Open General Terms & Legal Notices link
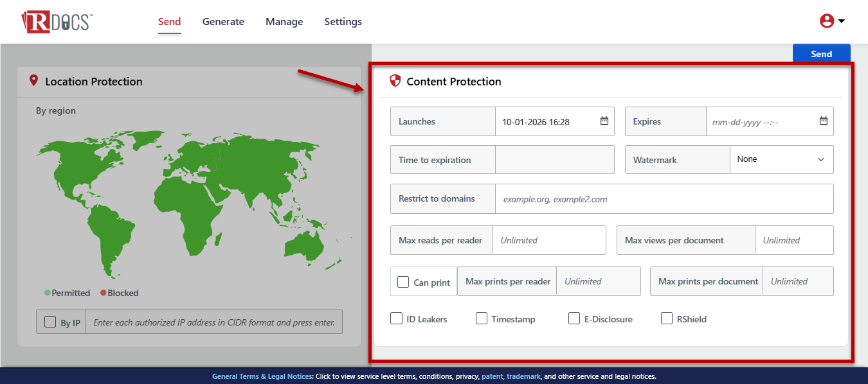The image size is (868, 384). pyautogui.click(x=262, y=376)
